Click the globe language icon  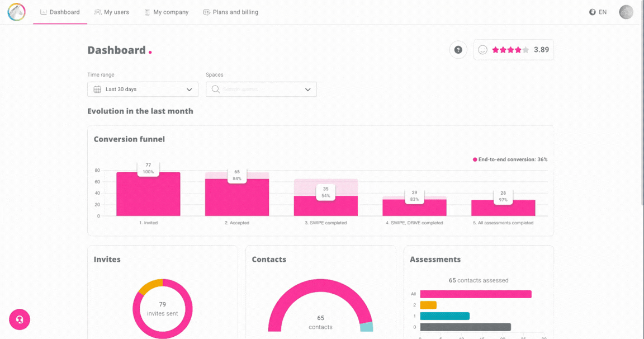592,12
